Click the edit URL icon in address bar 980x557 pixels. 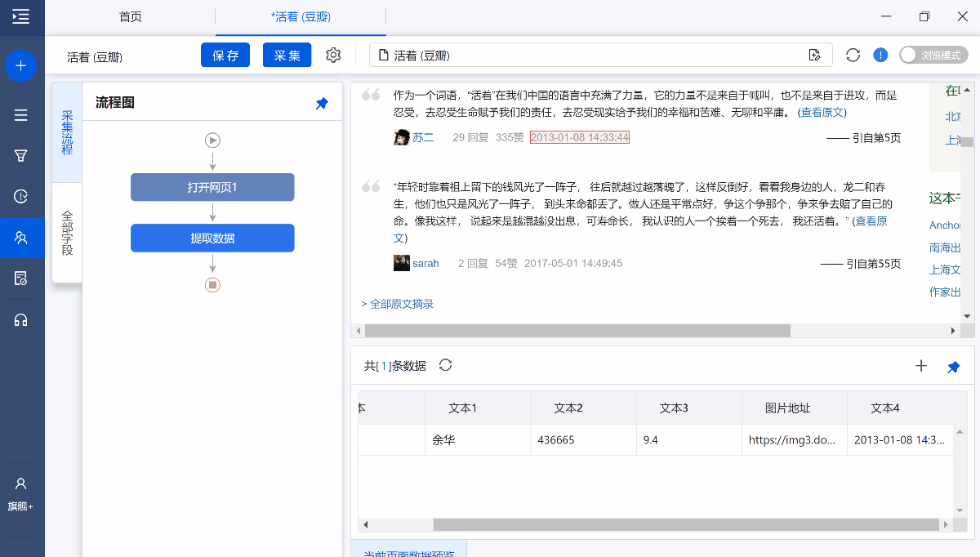pos(814,55)
